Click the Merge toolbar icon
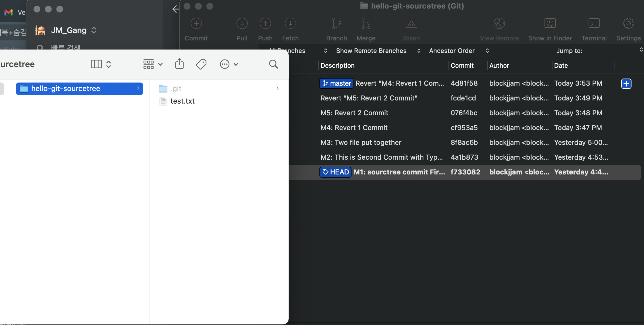 (366, 24)
